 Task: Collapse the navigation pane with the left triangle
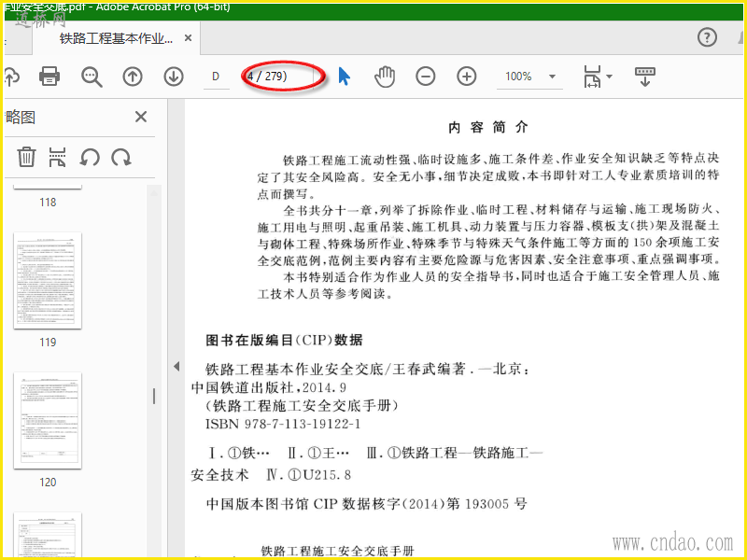[x=176, y=366]
